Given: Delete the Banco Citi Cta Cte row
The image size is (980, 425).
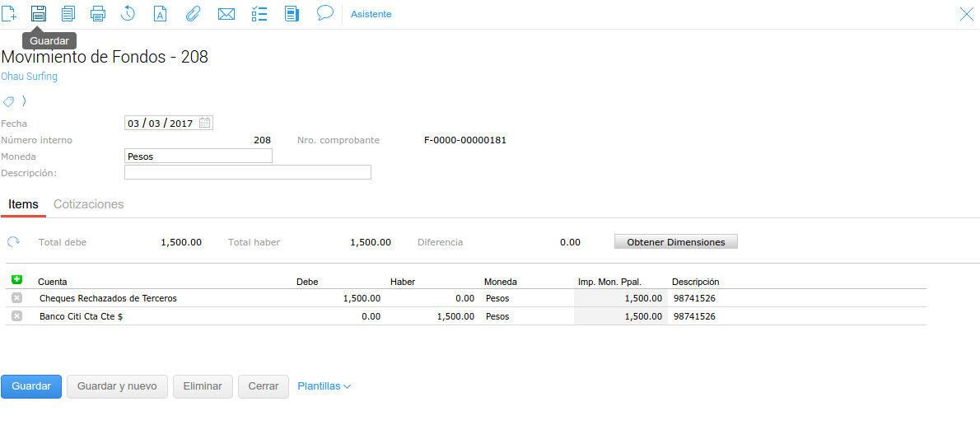Looking at the screenshot, I should 17,316.
